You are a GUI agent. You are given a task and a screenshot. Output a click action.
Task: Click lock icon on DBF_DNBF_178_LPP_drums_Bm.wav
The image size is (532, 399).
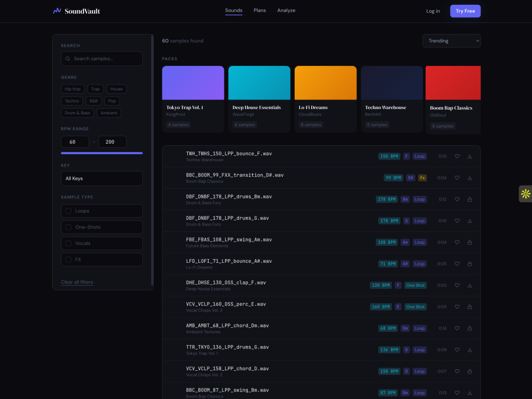[x=470, y=199]
